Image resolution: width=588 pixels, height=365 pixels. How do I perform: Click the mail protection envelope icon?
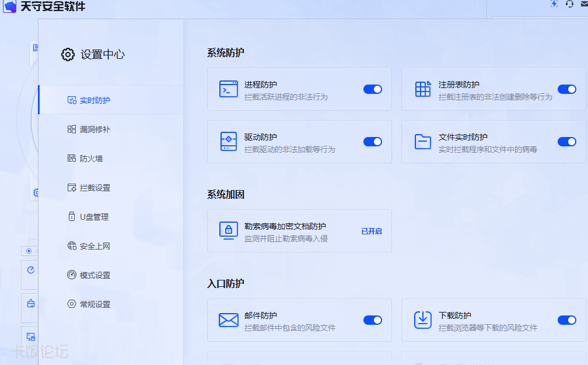[228, 320]
